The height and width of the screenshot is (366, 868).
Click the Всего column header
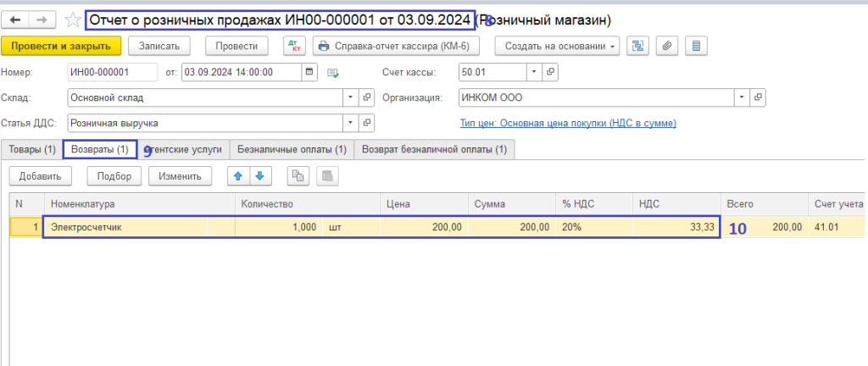pyautogui.click(x=765, y=204)
